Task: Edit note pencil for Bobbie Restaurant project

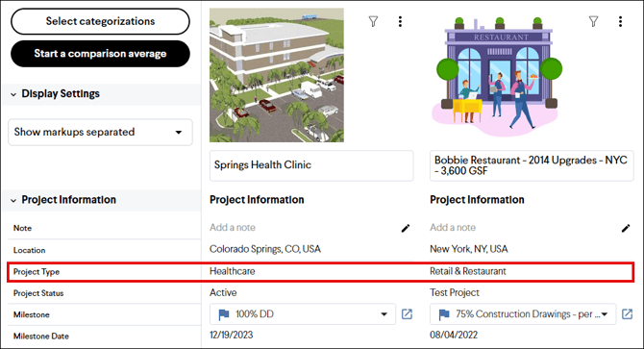Action: [626, 228]
